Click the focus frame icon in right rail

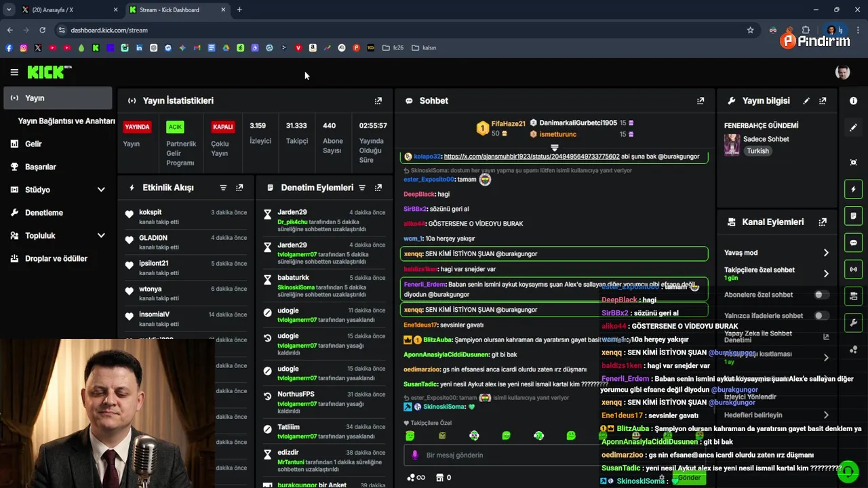point(853,162)
